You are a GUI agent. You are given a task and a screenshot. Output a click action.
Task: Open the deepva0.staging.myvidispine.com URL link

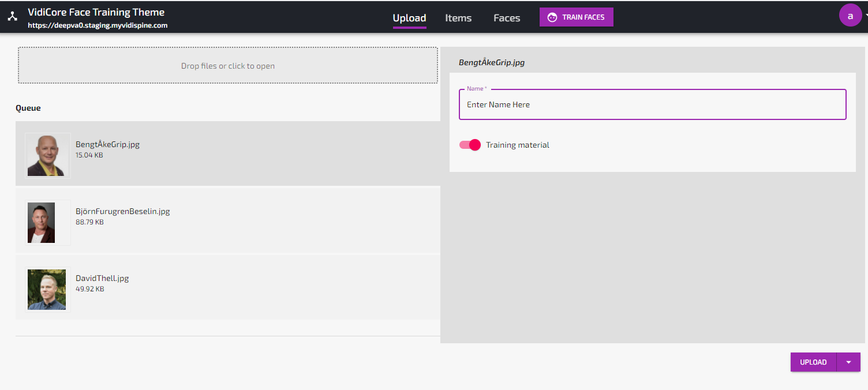(x=98, y=25)
